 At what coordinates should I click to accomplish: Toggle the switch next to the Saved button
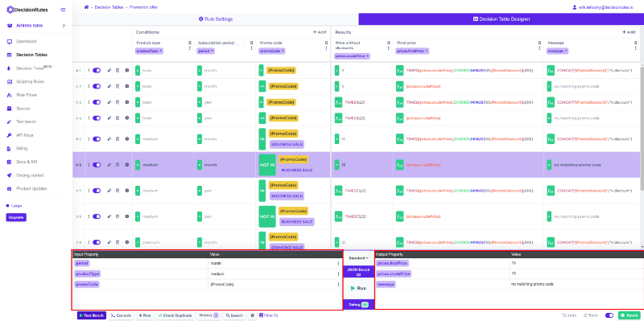click(x=609, y=315)
